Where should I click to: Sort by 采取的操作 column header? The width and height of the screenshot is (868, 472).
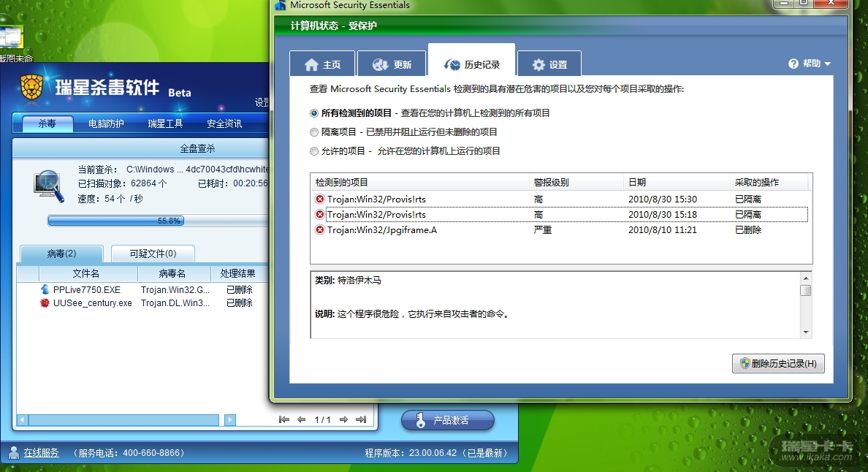(769, 182)
